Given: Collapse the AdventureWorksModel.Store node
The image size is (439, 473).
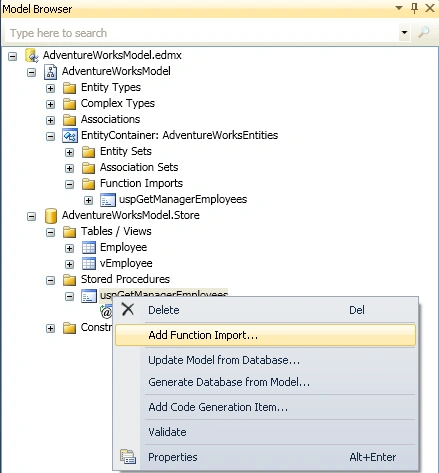Looking at the screenshot, I should pyautogui.click(x=31, y=216).
